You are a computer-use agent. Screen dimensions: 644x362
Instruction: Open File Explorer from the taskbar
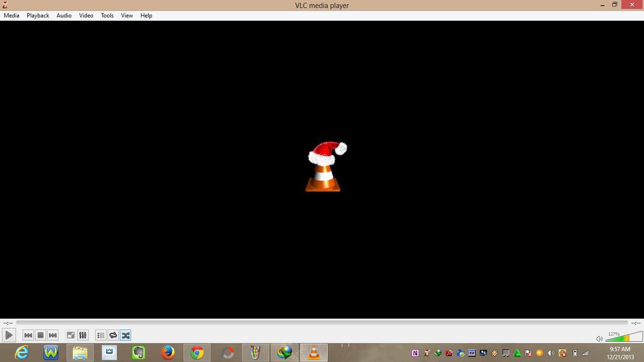pyautogui.click(x=80, y=352)
